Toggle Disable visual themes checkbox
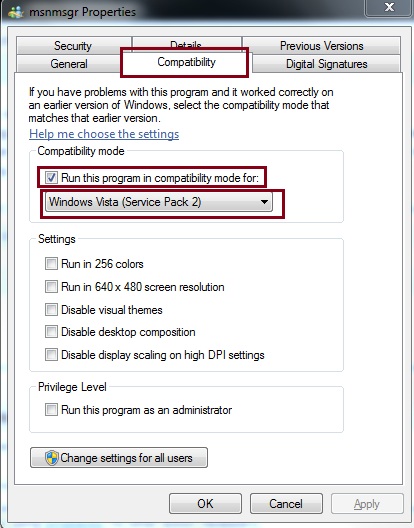Viewport: 414px width, 528px height. [x=51, y=309]
